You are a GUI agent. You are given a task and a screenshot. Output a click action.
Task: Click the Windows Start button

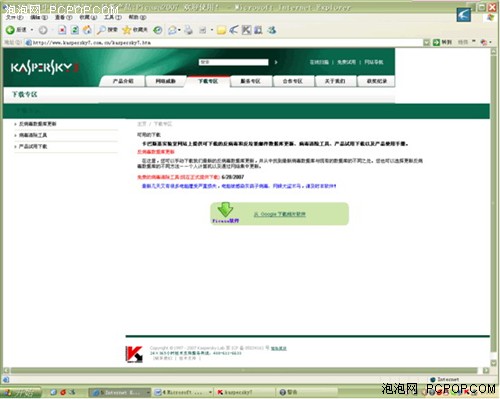(x=21, y=393)
